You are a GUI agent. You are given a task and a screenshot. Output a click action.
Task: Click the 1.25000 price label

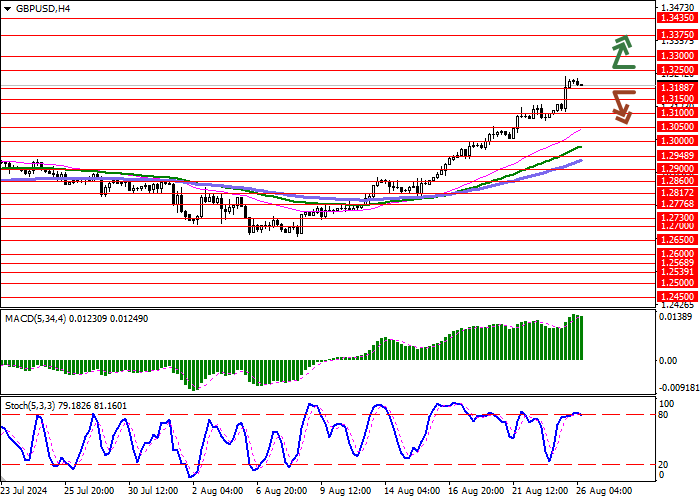click(677, 283)
